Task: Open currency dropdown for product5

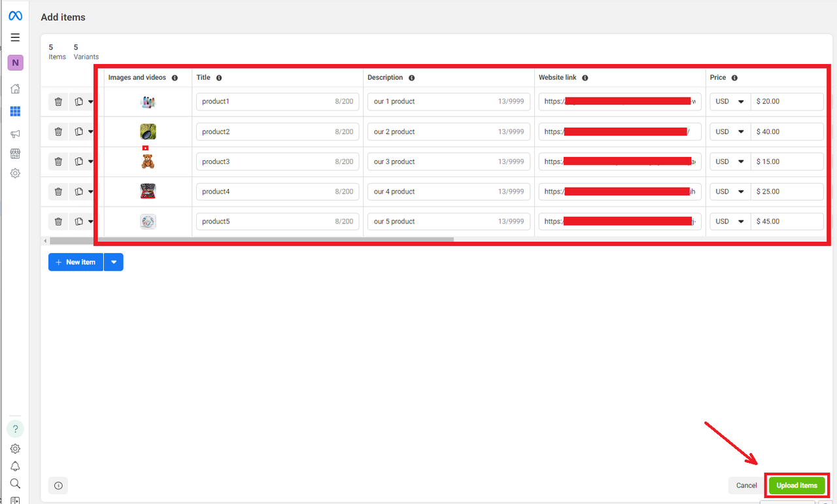Action: (730, 222)
